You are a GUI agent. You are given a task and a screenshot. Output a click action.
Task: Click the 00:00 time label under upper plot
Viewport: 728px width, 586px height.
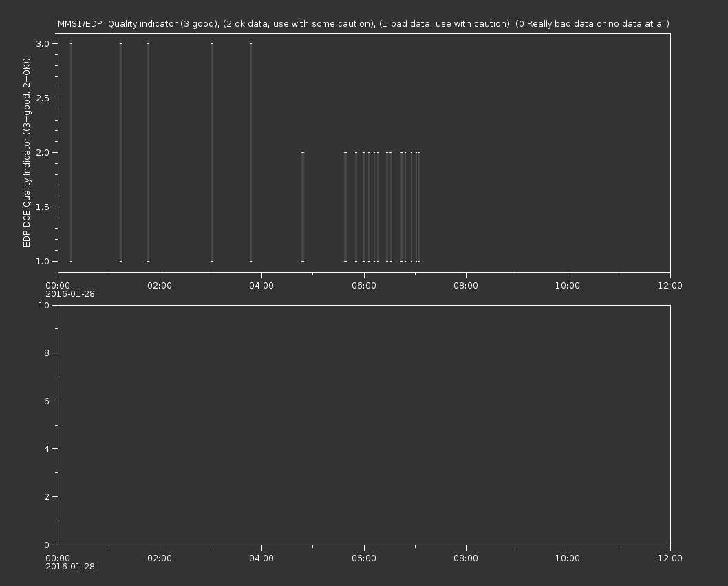pos(58,285)
